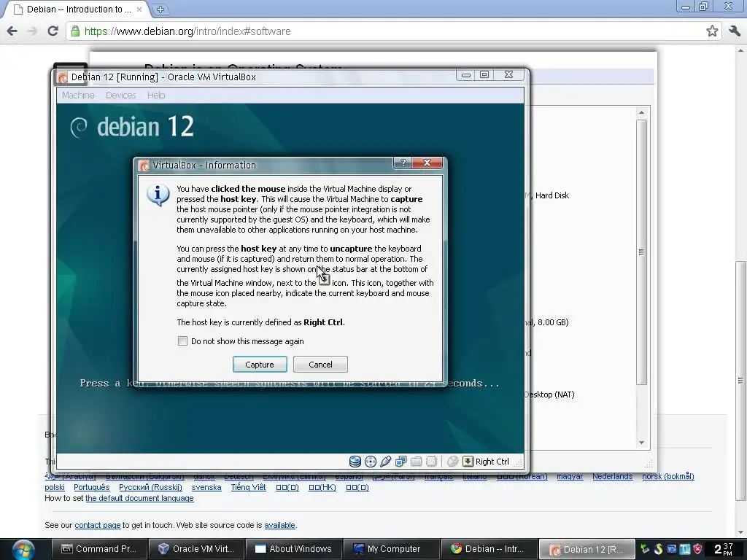Click the keyboard capture arrow icon by Right Ctrl
This screenshot has width=747, height=560.
pyautogui.click(x=468, y=462)
